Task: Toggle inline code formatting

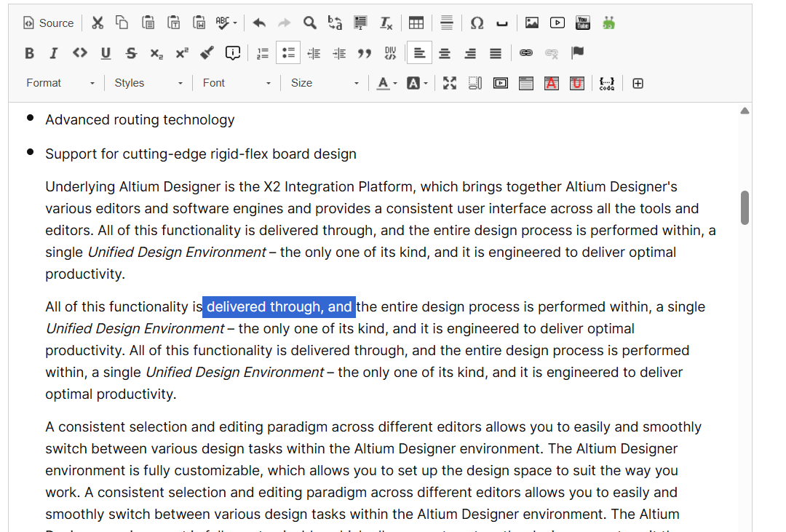Action: pos(80,53)
